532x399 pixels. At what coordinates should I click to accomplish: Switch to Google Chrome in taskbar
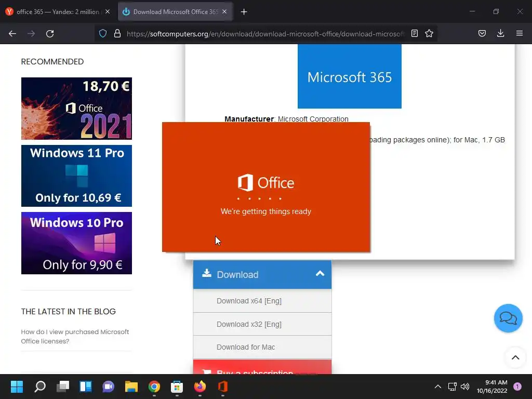click(x=154, y=387)
